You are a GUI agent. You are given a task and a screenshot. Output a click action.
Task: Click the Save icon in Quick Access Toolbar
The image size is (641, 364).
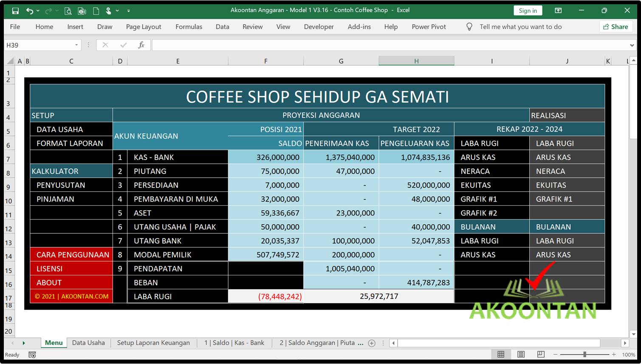click(x=15, y=10)
